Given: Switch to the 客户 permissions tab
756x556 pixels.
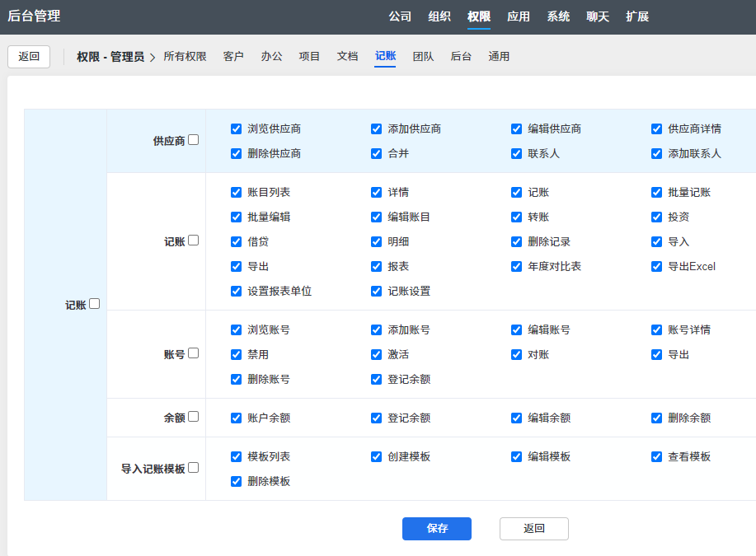Looking at the screenshot, I should pos(233,57).
